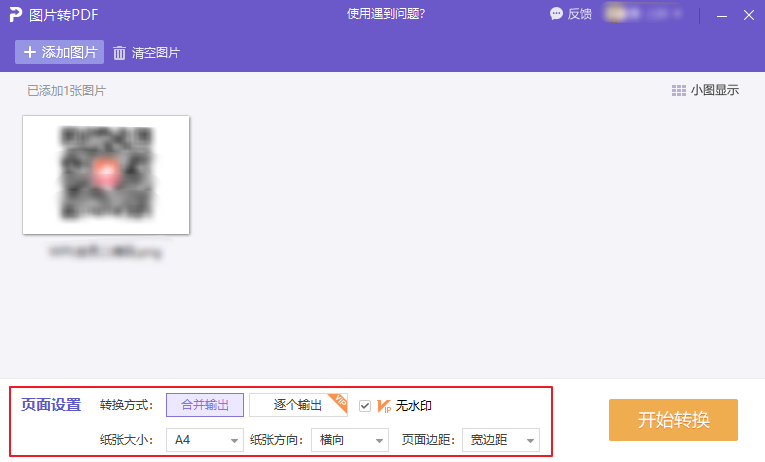Click the 已添加1张图片 count text
The width and height of the screenshot is (765, 462).
pyautogui.click(x=66, y=91)
